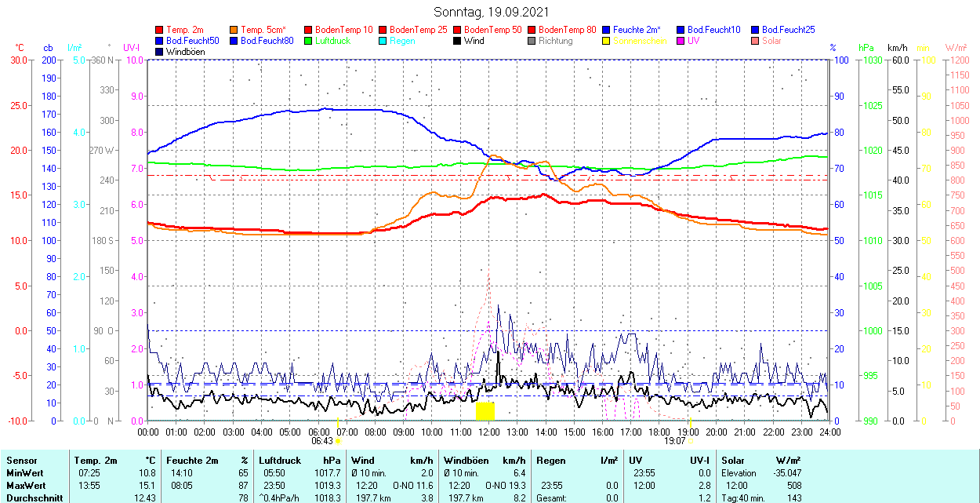
Task: Click the Bod.Feucht10 legend swatch
Action: point(681,30)
